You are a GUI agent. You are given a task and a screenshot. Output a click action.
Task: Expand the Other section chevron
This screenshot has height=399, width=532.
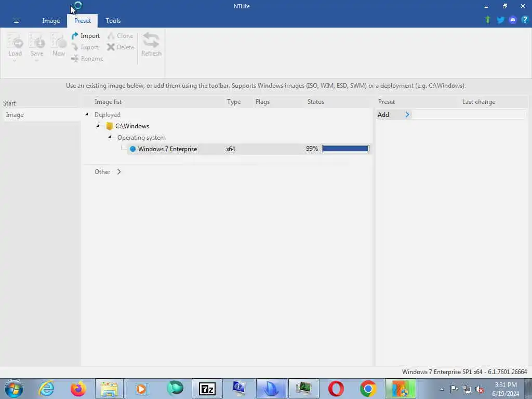[119, 171]
